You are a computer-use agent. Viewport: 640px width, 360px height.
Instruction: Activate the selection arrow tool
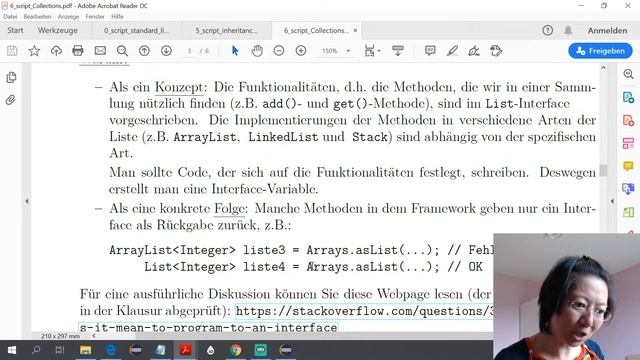(x=235, y=51)
